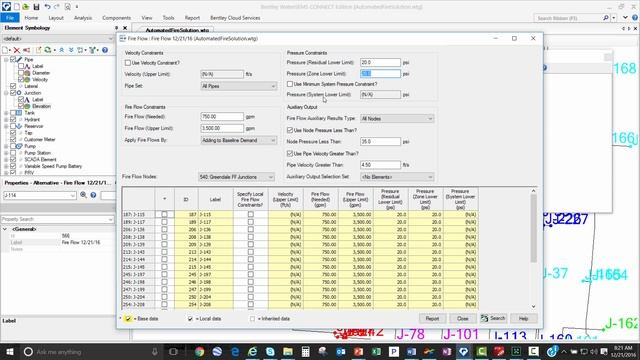This screenshot has width=640, height=360.
Task: Toggle Tank checkbox in Element Symbology
Action: click(13, 113)
